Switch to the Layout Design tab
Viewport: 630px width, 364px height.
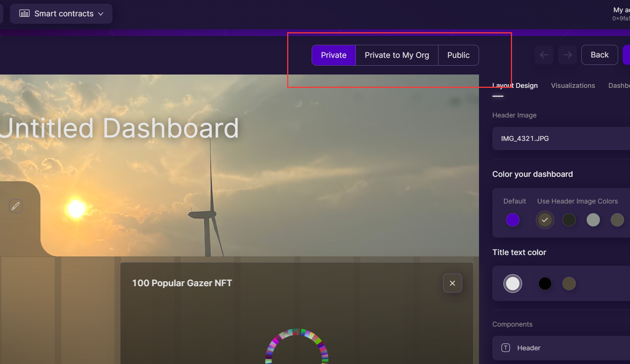pos(515,86)
